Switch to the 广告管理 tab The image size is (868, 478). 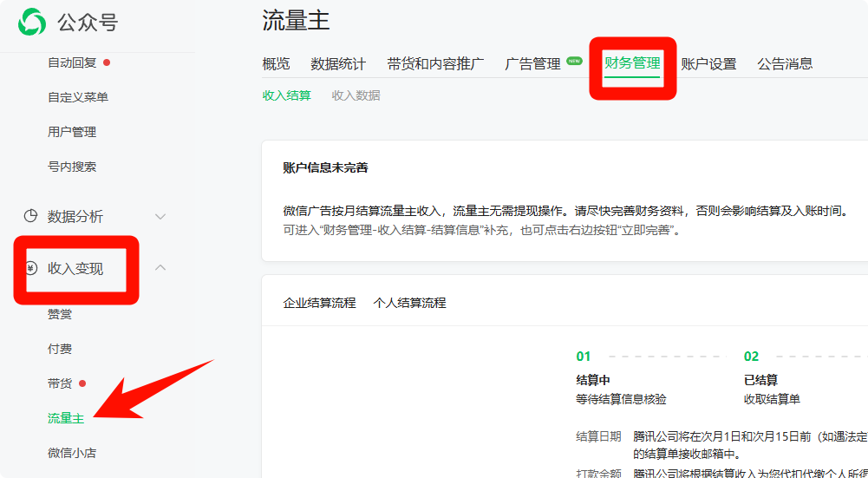532,63
